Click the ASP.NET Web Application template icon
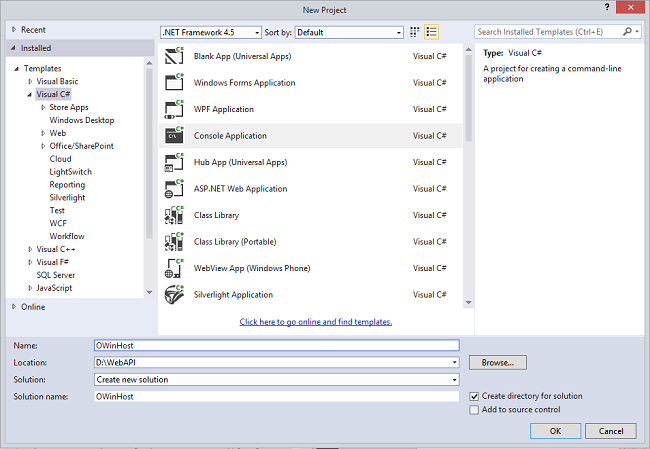 click(174, 189)
